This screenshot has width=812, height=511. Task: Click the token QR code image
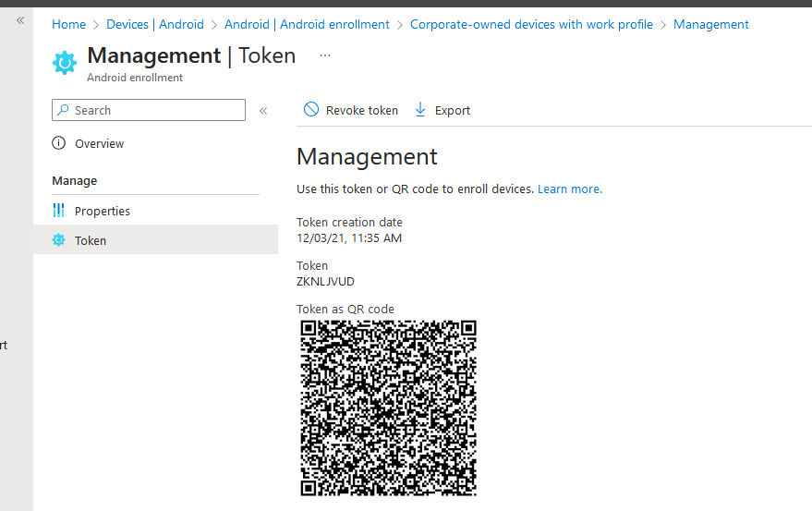(388, 408)
